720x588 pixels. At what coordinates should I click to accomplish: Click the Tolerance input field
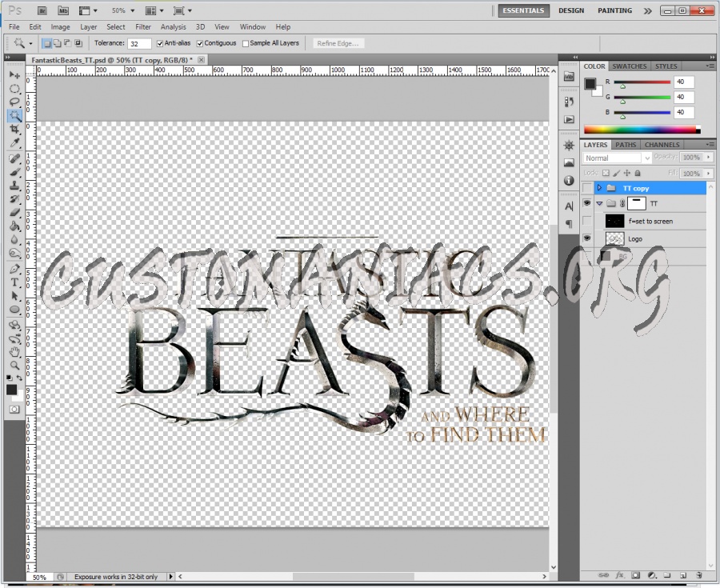pyautogui.click(x=139, y=44)
